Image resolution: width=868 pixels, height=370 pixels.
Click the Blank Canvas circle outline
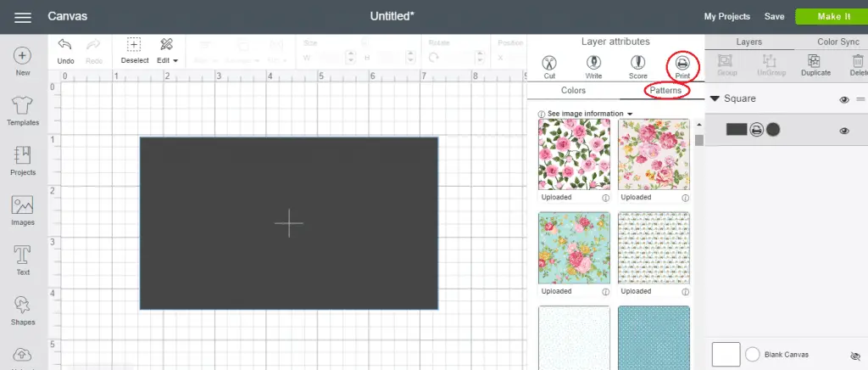click(753, 355)
